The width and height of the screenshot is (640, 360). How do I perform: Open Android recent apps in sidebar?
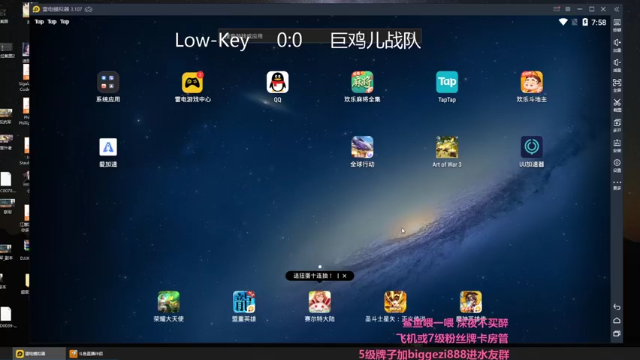coord(617,333)
